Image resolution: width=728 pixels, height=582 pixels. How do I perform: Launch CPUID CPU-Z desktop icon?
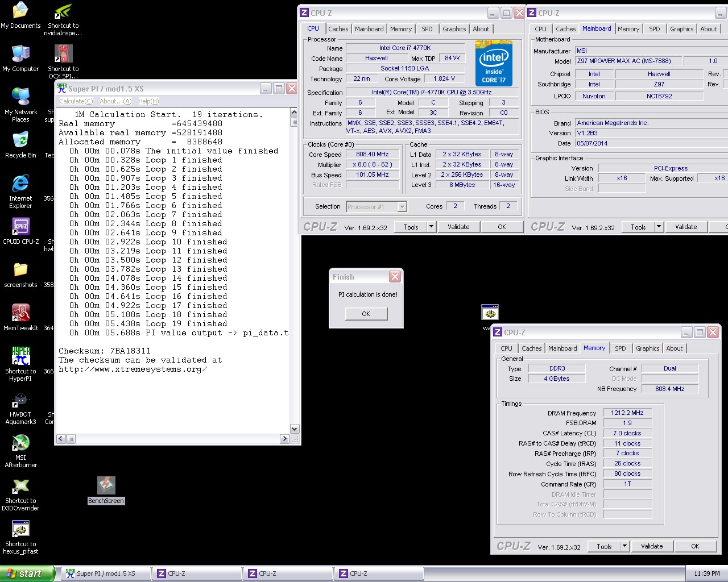[x=20, y=231]
